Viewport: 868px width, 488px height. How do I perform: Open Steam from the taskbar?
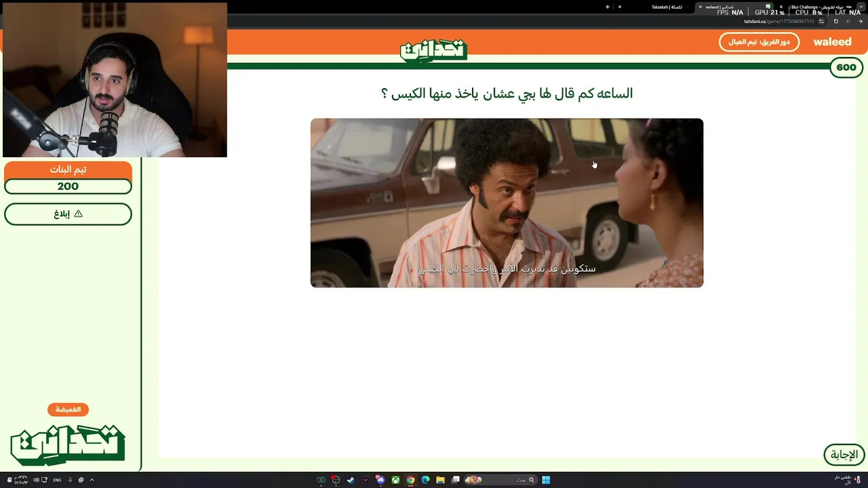pos(351,480)
